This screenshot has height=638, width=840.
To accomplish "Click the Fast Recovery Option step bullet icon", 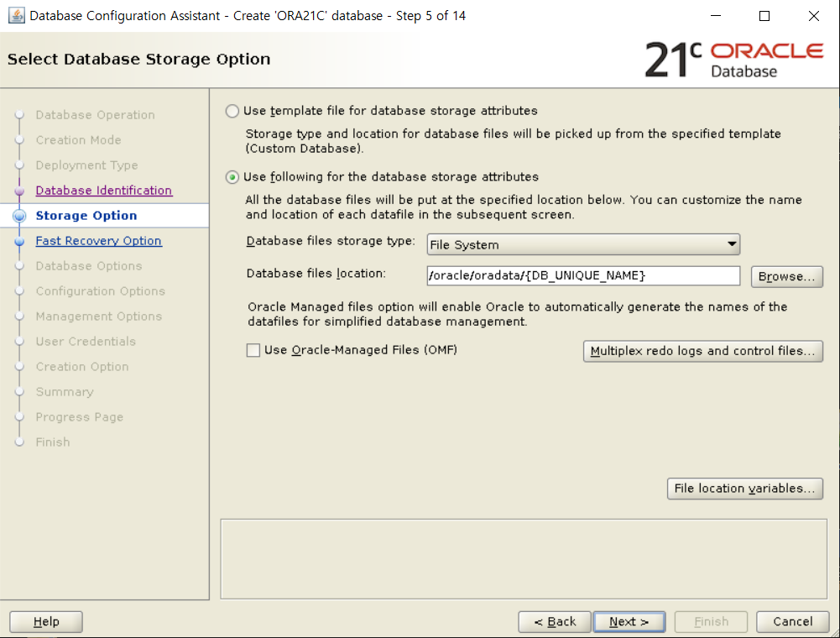I will [19, 241].
